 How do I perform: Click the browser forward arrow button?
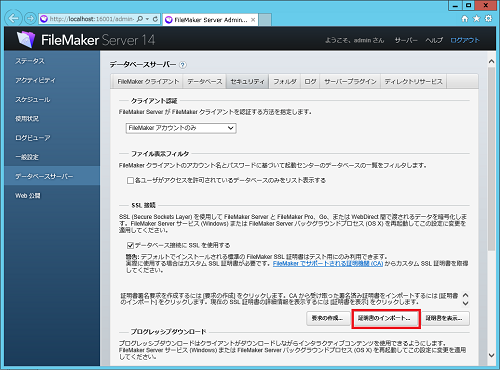pyautogui.click(x=30, y=19)
